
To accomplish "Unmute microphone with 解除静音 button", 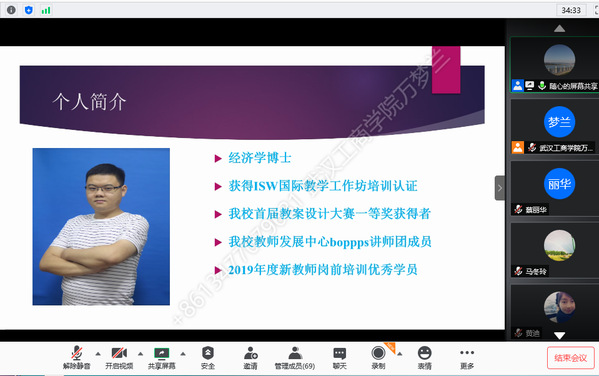I will coord(76,358).
